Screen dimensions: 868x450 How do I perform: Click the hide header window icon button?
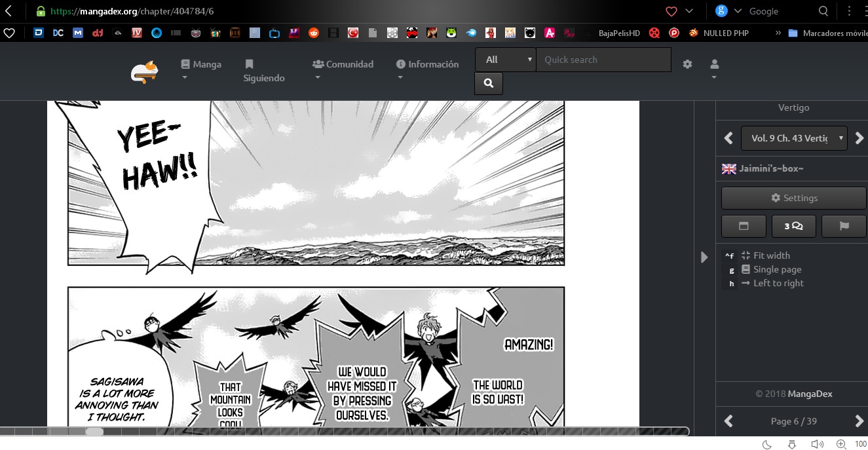click(744, 226)
